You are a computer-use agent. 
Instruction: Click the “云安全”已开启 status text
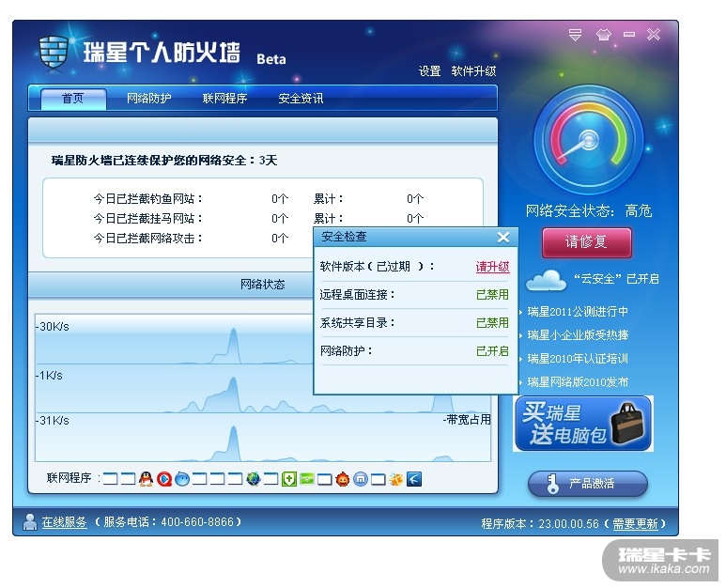coord(616,279)
